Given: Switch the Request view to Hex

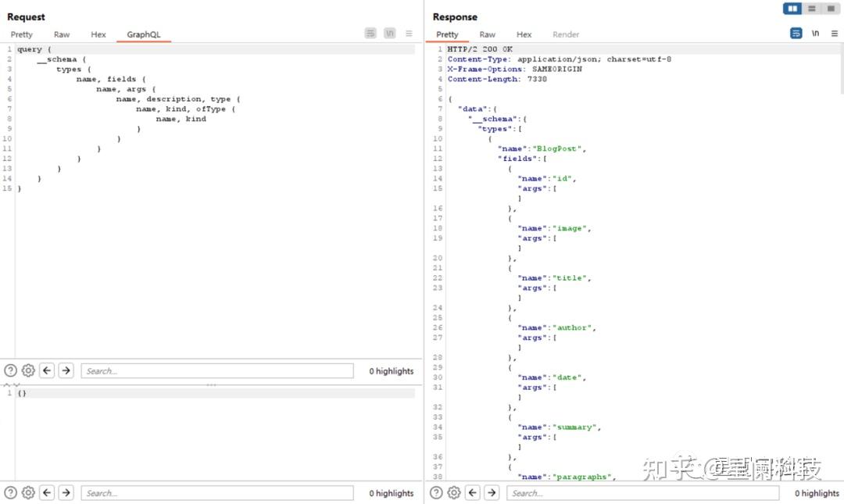Looking at the screenshot, I should pyautogui.click(x=98, y=34).
